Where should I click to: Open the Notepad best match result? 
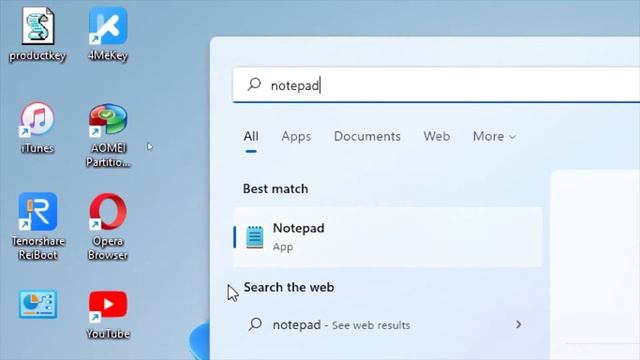pos(388,237)
